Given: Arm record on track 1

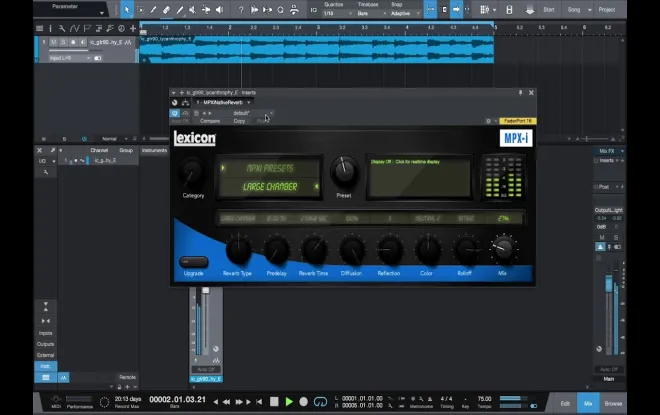Looking at the screenshot, I should point(73,42).
